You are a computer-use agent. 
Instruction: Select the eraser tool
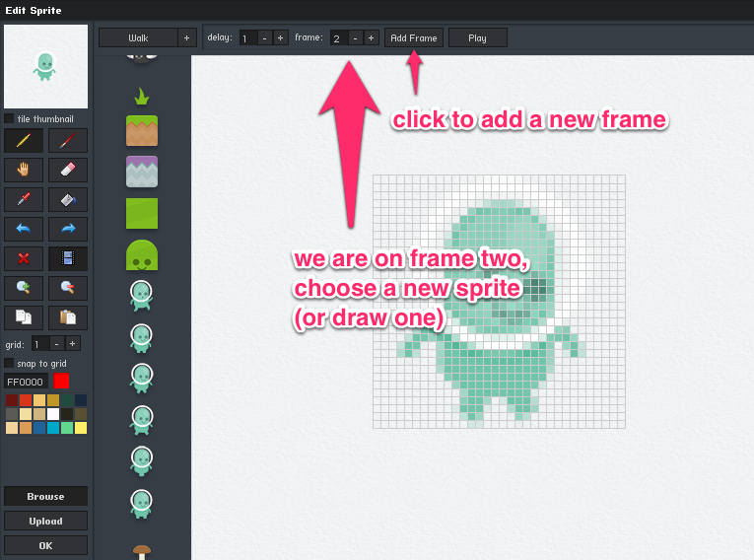pos(68,170)
